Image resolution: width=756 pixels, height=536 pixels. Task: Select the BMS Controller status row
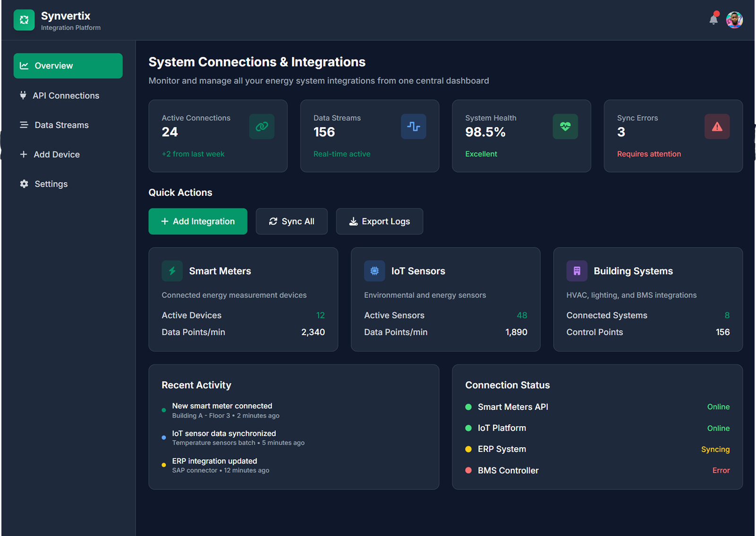pos(597,470)
